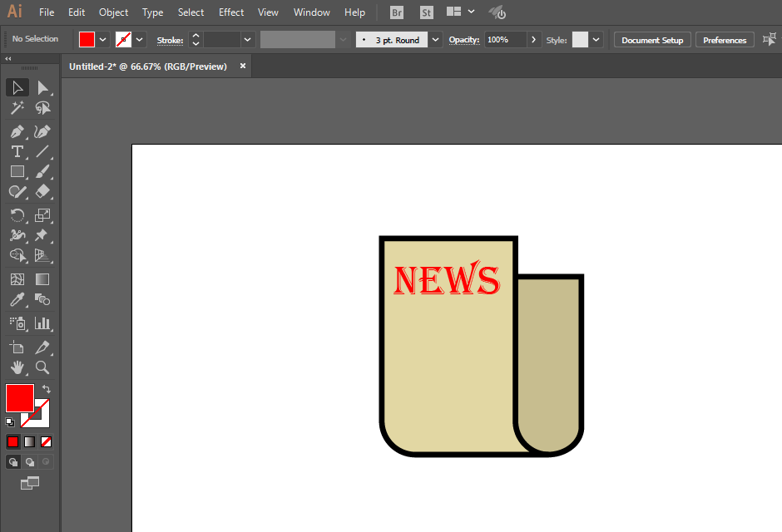
Task: Swap fill and stroke colors
Action: (47, 389)
